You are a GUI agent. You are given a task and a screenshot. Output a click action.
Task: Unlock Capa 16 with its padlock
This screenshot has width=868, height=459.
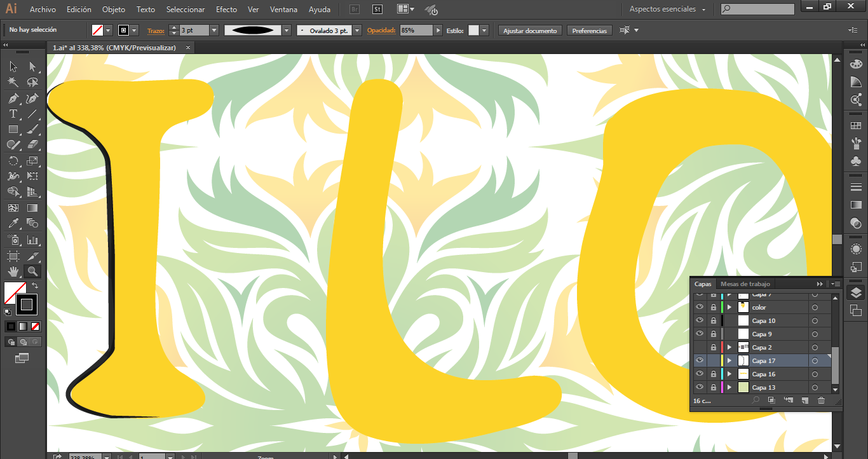coord(713,374)
